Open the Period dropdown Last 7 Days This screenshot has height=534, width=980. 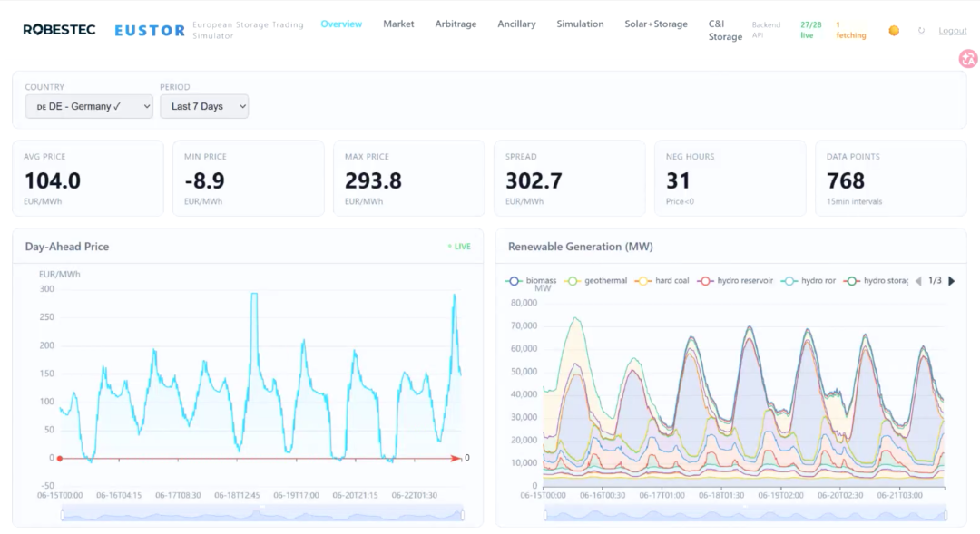204,106
